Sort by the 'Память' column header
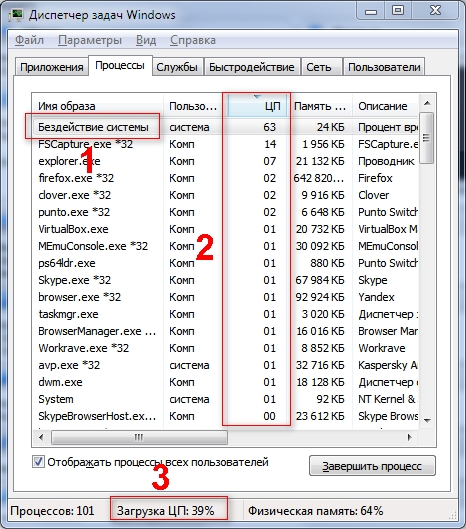Image resolution: width=466 pixels, height=529 pixels. 320,106
